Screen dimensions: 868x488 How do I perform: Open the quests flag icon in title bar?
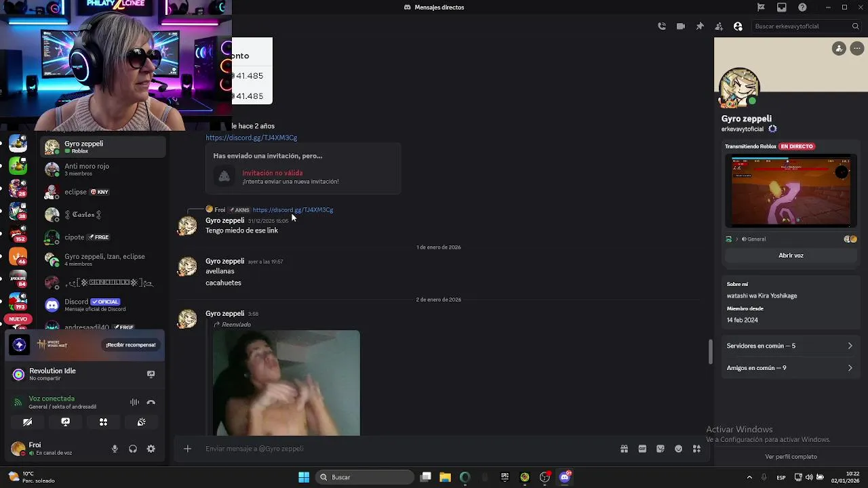[761, 7]
